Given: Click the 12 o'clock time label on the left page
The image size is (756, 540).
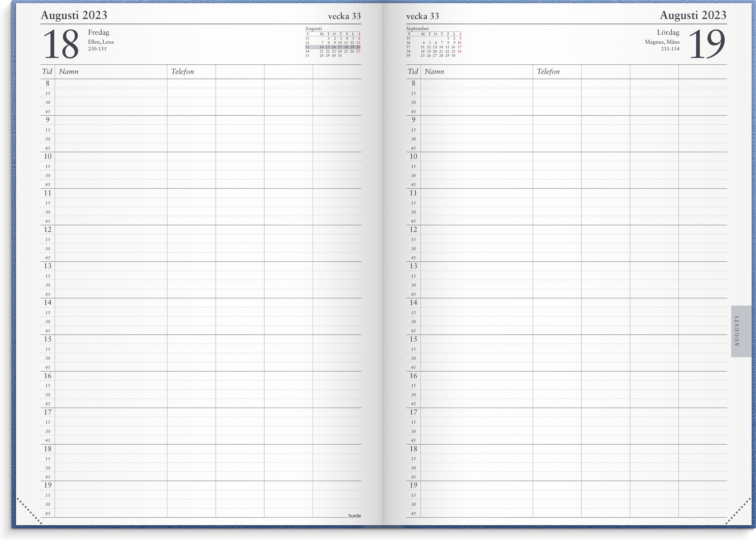Looking at the screenshot, I should tap(48, 230).
